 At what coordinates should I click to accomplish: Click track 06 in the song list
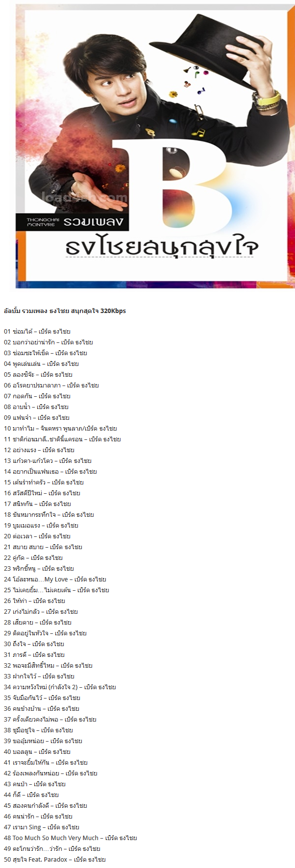(x=51, y=386)
